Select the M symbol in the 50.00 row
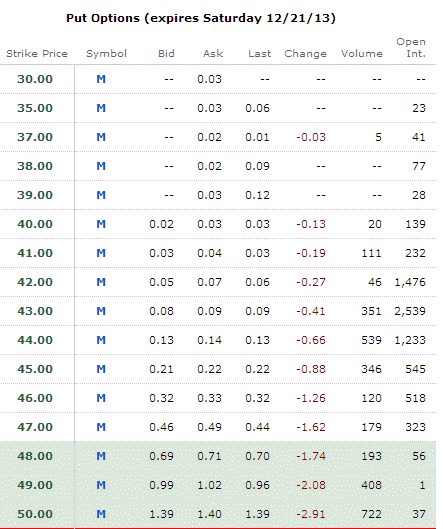443x529 pixels. tap(101, 514)
